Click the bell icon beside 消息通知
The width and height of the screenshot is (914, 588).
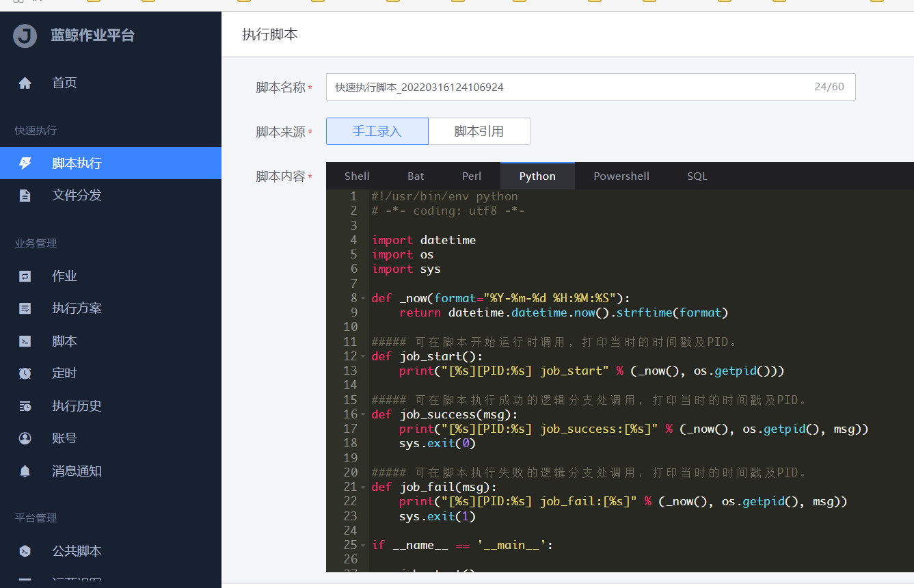coord(25,471)
